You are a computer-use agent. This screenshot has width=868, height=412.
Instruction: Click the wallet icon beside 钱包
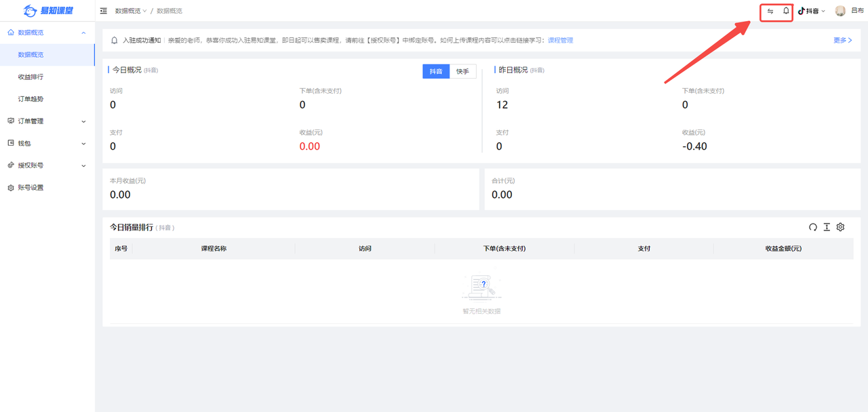coord(11,143)
